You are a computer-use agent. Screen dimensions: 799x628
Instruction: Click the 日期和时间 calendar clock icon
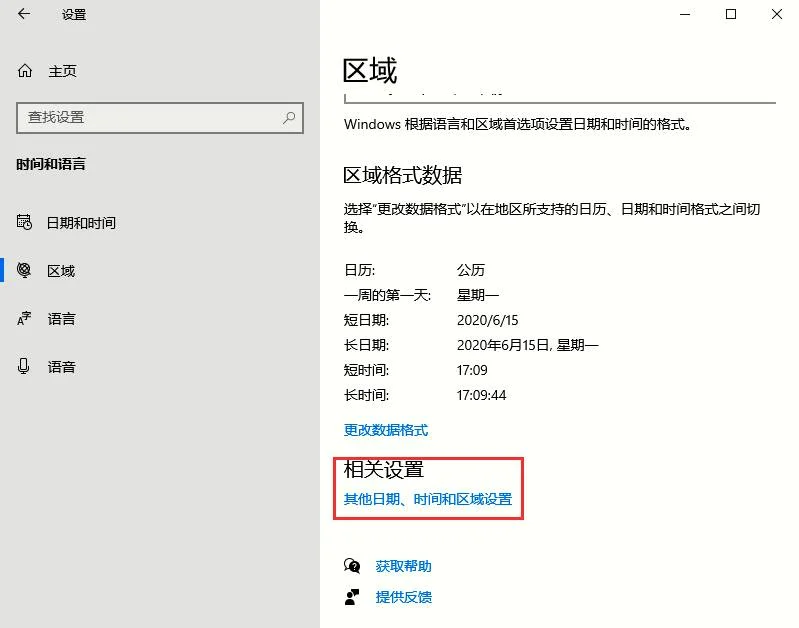pos(24,222)
